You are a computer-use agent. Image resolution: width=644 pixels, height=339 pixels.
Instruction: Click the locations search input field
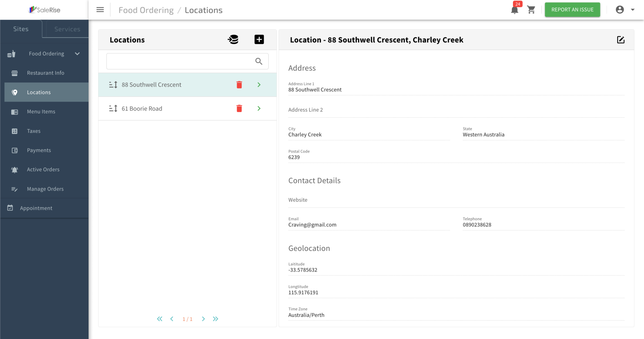click(178, 61)
